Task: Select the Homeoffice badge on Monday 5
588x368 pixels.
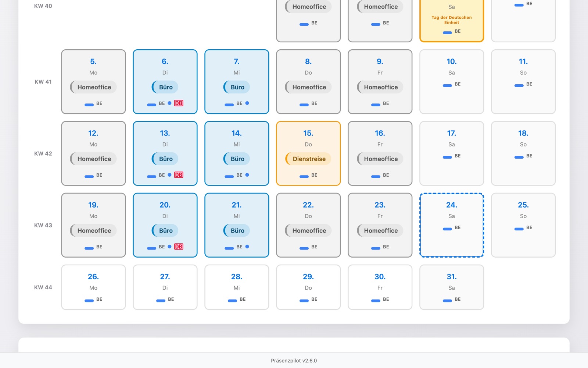Action: (x=93, y=87)
